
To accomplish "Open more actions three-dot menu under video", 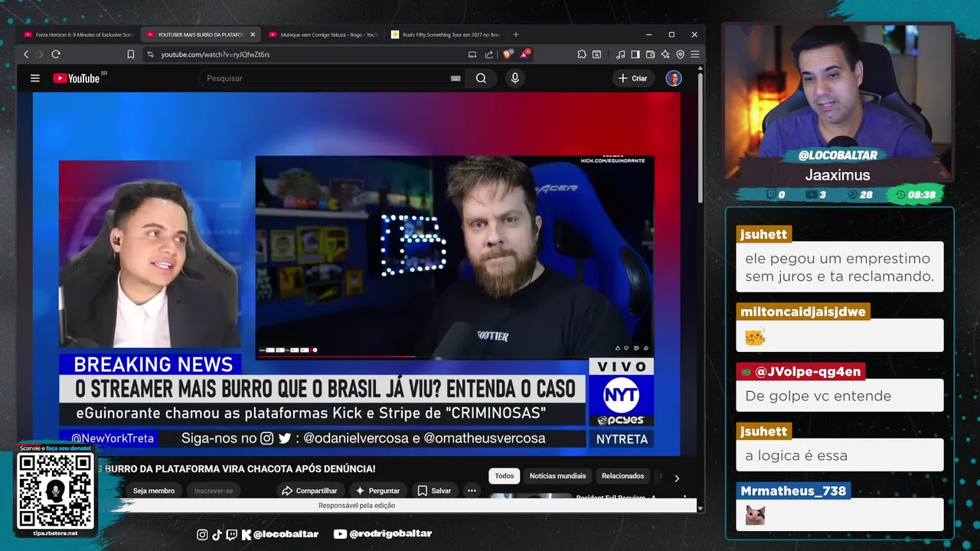I will point(472,491).
